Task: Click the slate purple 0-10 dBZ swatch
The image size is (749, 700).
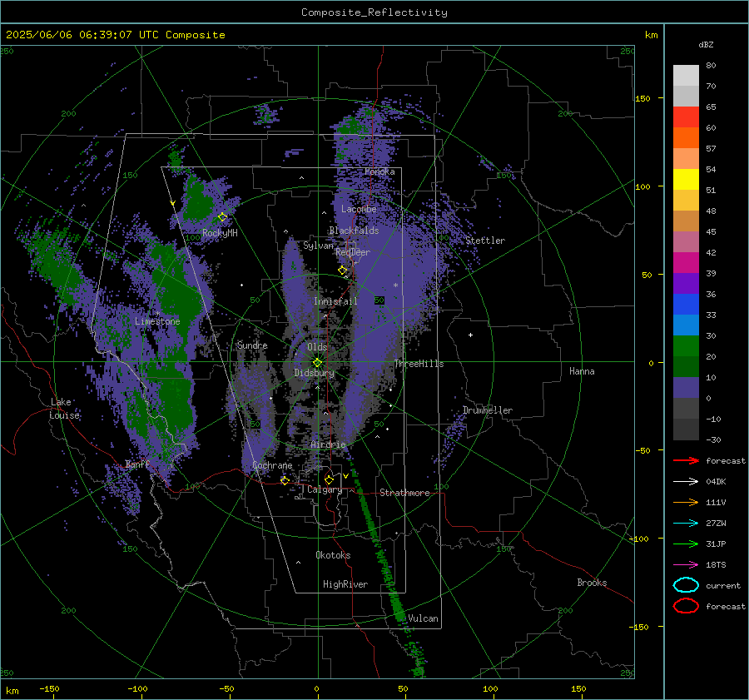Action: [x=686, y=388]
